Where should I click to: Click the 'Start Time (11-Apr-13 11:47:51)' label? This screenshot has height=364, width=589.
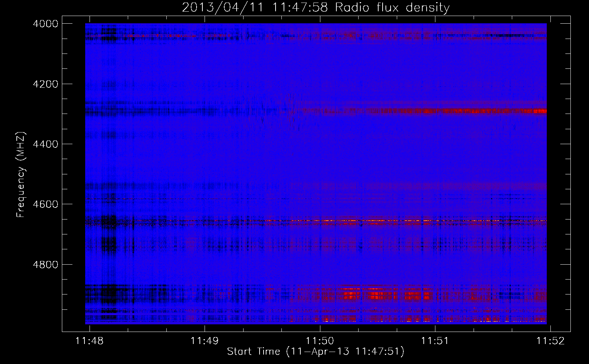[x=316, y=352]
